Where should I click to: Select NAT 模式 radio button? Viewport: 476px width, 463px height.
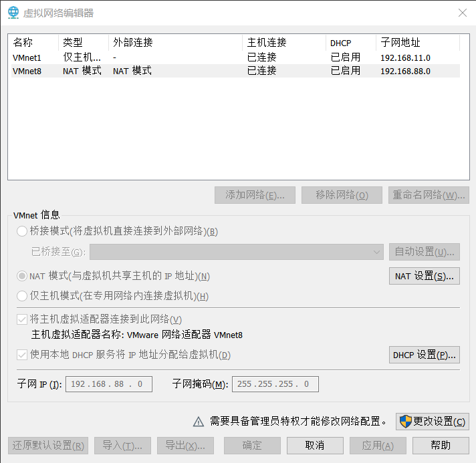(22, 276)
